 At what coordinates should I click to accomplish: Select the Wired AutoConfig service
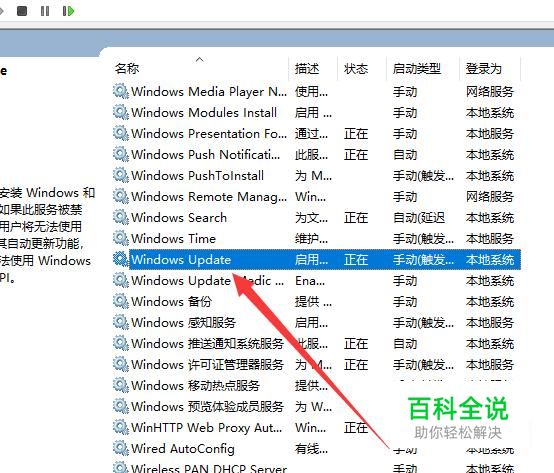[183, 449]
